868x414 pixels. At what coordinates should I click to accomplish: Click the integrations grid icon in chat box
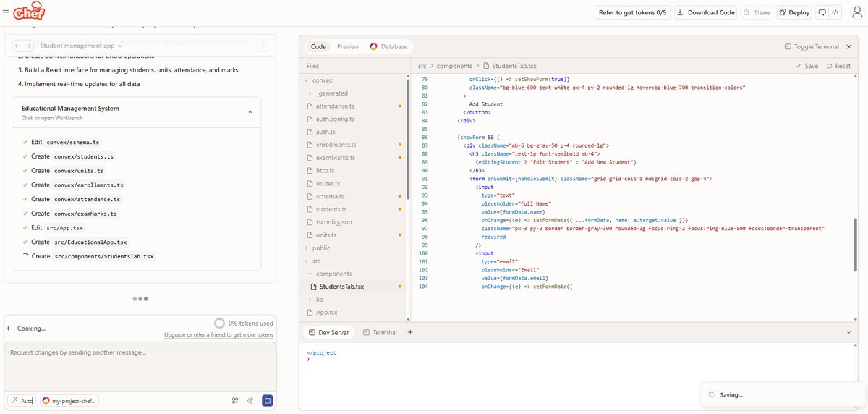pos(235,400)
